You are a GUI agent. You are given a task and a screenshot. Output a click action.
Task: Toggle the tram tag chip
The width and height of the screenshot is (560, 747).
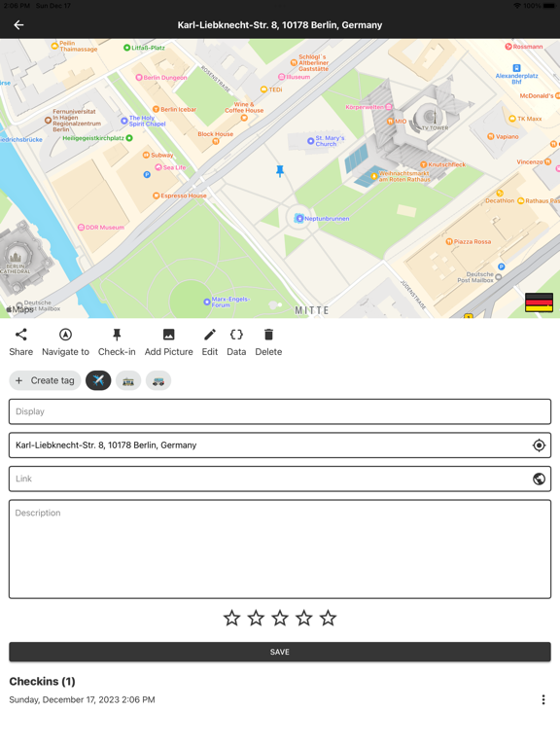click(x=128, y=380)
